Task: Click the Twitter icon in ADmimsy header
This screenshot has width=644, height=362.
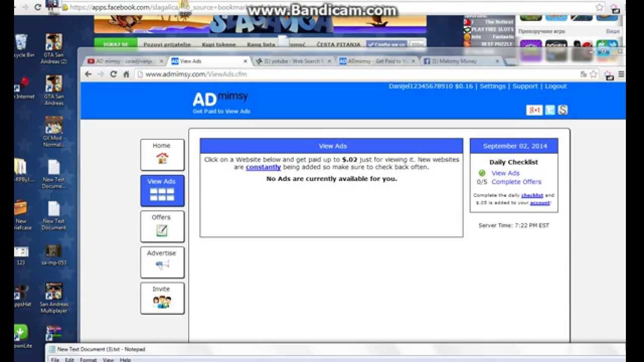Action: pyautogui.click(x=550, y=110)
